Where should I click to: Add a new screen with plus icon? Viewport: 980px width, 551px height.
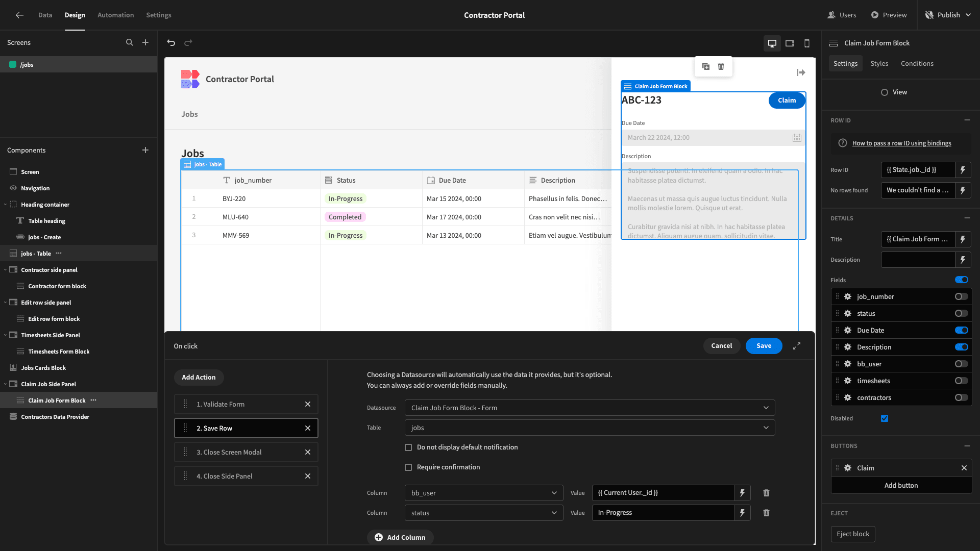(145, 43)
